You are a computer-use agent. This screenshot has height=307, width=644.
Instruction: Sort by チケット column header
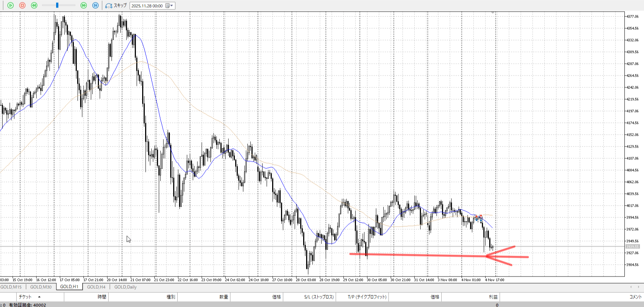pos(25,297)
